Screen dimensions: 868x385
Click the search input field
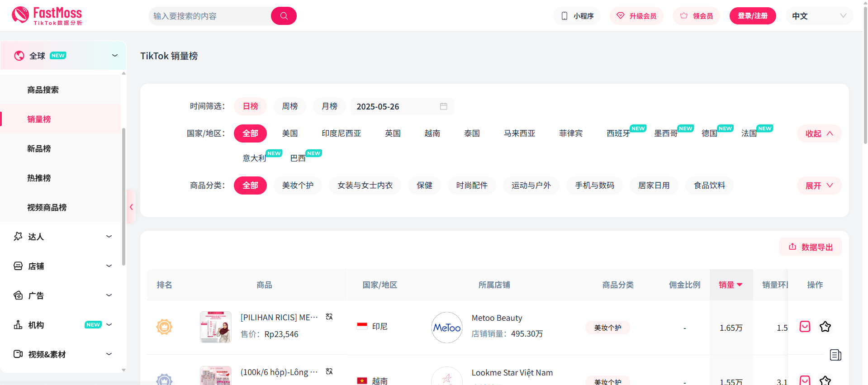(x=210, y=16)
